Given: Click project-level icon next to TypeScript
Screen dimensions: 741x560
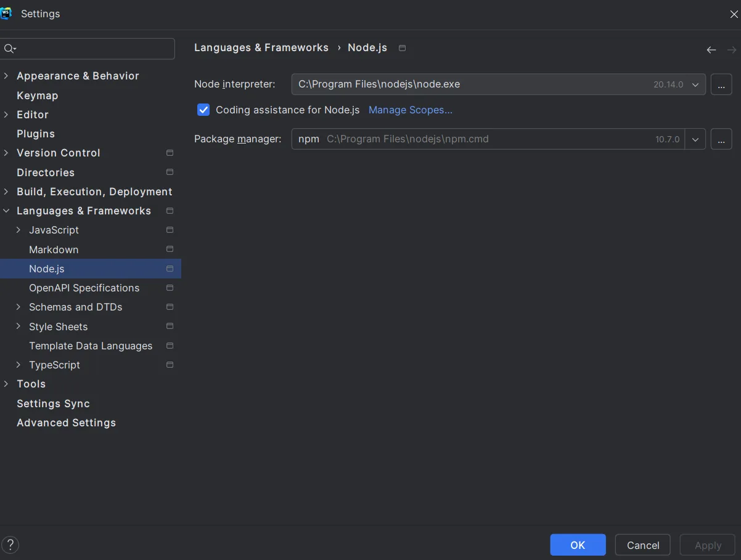Looking at the screenshot, I should [x=170, y=365].
